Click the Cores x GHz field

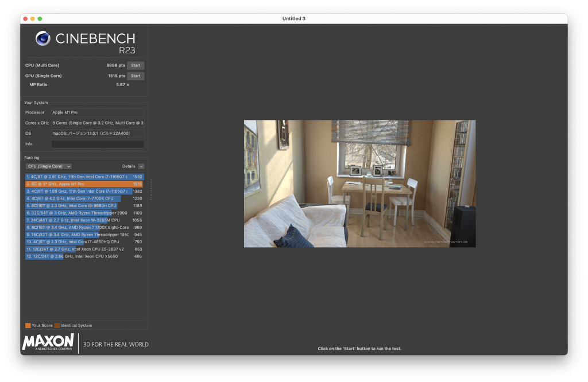98,123
